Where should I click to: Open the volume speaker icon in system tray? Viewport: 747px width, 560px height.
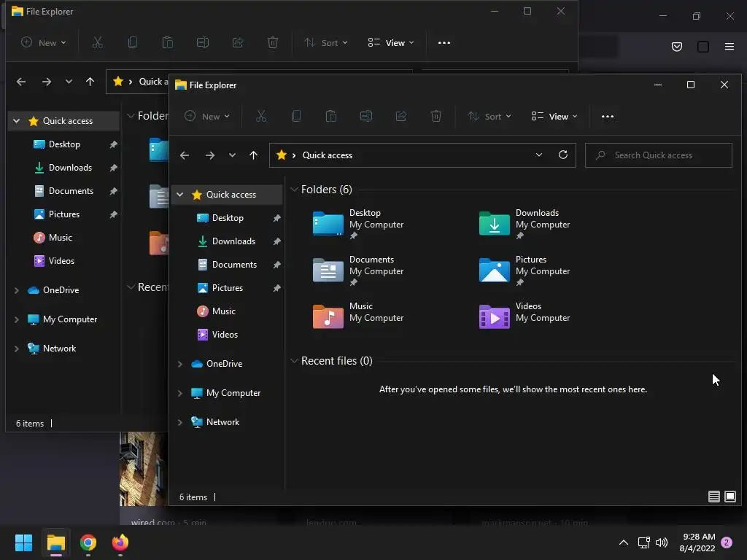662,542
